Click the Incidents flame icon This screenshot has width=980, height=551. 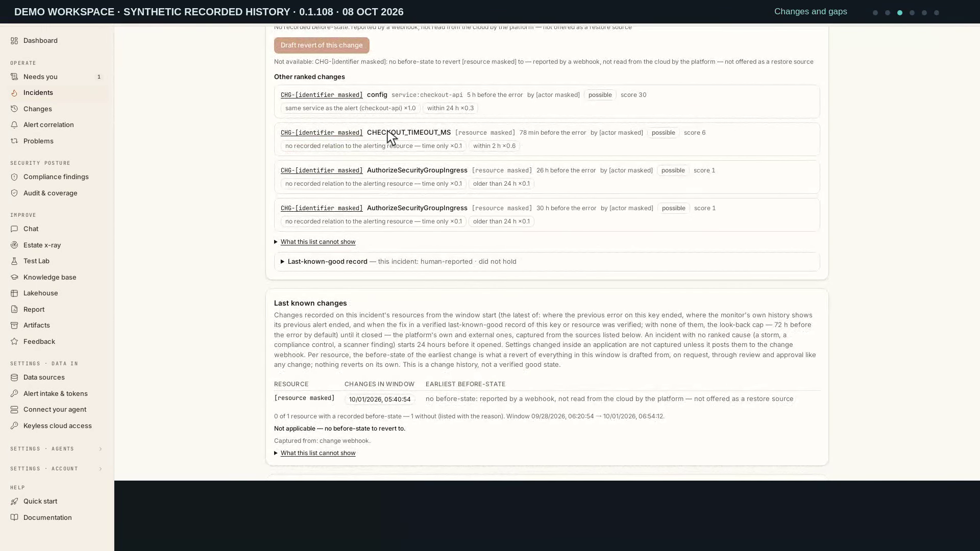pos(14,93)
